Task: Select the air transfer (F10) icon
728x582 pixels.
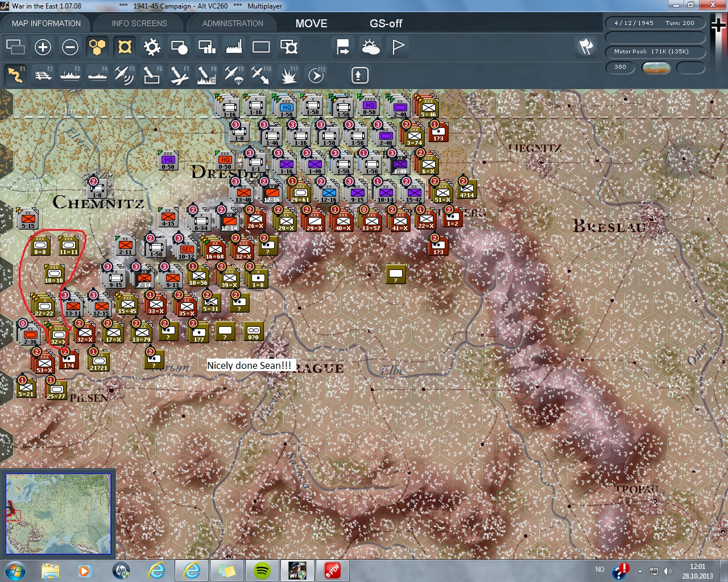Action: [x=261, y=75]
